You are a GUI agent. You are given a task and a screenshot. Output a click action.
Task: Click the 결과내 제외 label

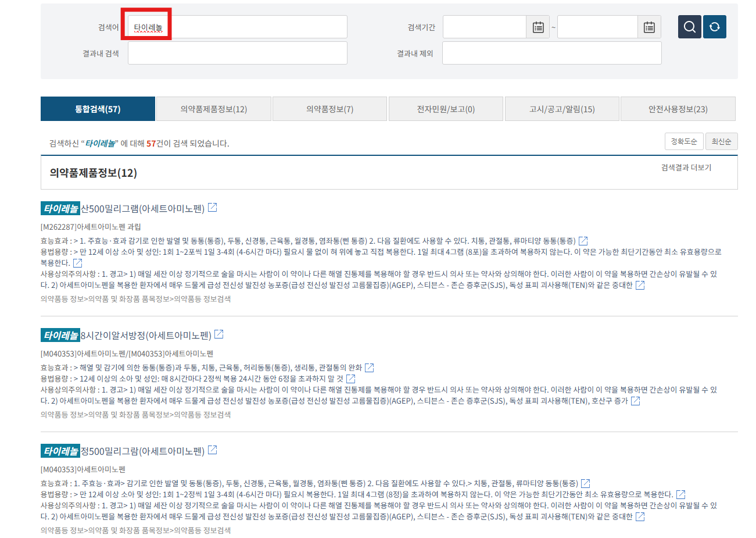click(x=415, y=54)
